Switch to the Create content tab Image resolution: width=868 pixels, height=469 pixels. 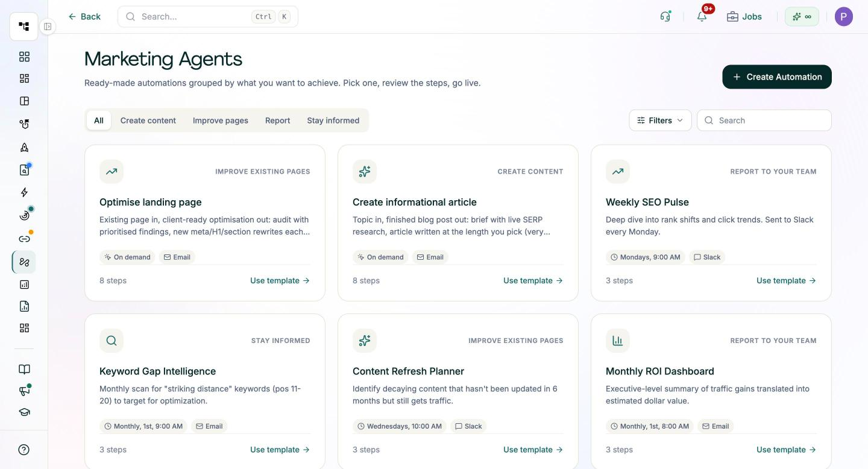(x=148, y=121)
